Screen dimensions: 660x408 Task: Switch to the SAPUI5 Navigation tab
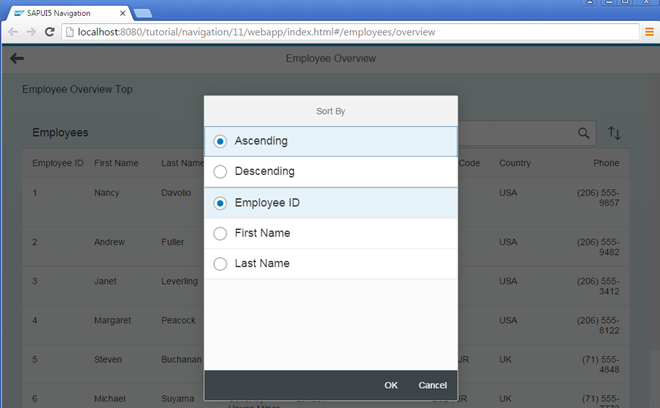point(65,12)
